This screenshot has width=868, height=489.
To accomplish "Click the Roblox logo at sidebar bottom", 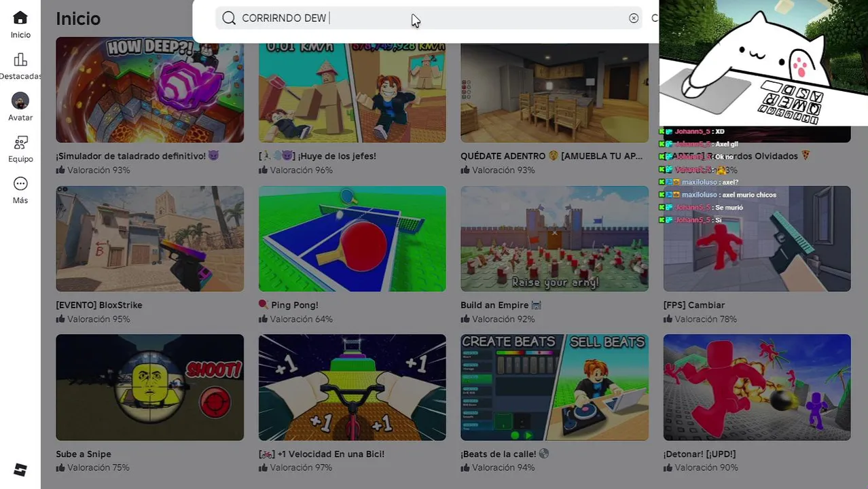I will pos(20,470).
